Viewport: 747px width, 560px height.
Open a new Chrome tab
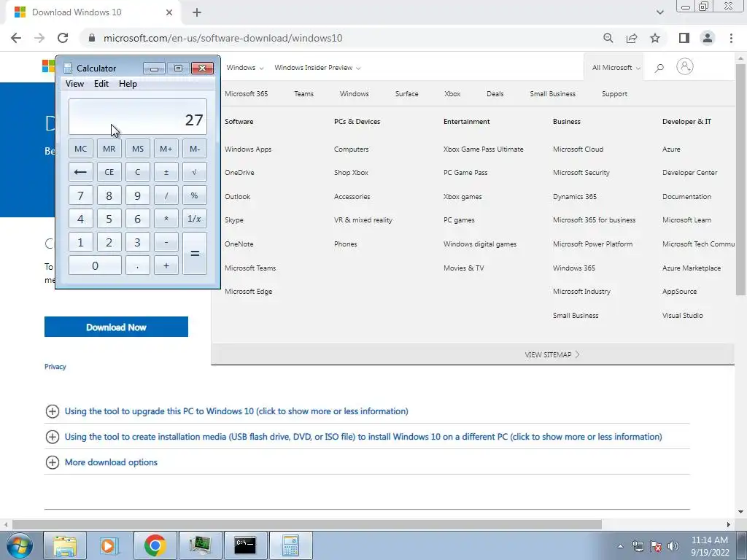tap(197, 12)
